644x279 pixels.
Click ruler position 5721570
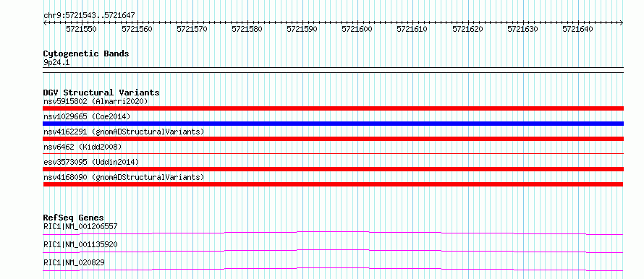[x=192, y=29]
